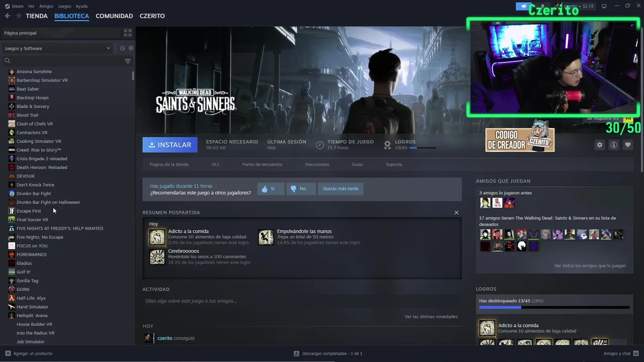Open the Soporte tab

click(394, 164)
